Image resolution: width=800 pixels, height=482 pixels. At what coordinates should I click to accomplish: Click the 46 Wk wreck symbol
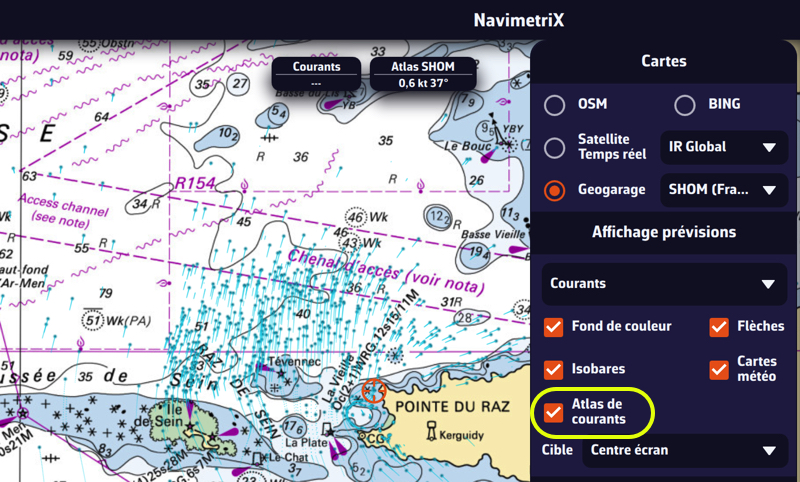[355, 216]
